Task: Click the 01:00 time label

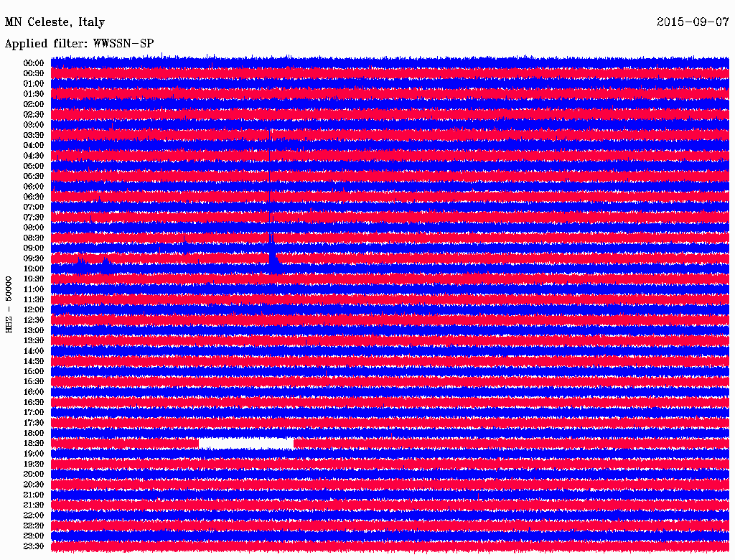Action: pyautogui.click(x=34, y=83)
